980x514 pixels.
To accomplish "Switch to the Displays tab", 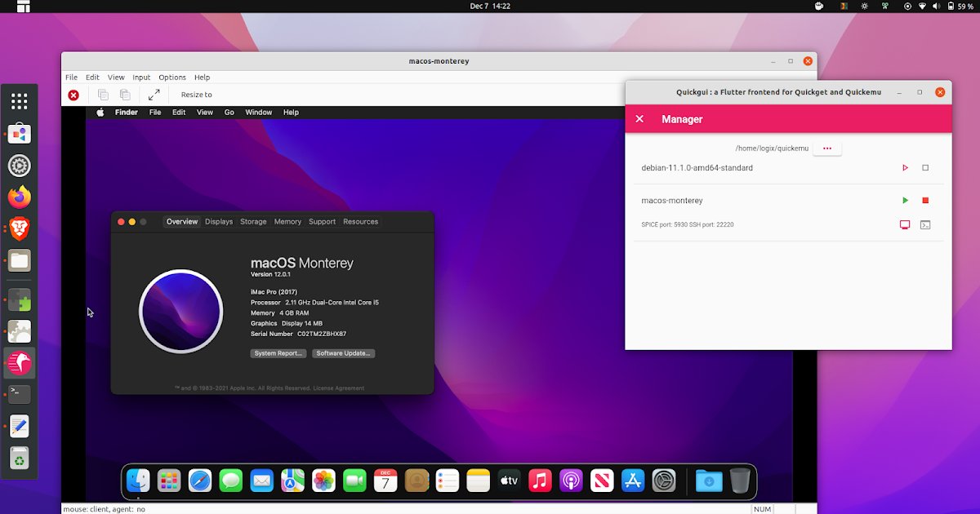I will coord(219,222).
